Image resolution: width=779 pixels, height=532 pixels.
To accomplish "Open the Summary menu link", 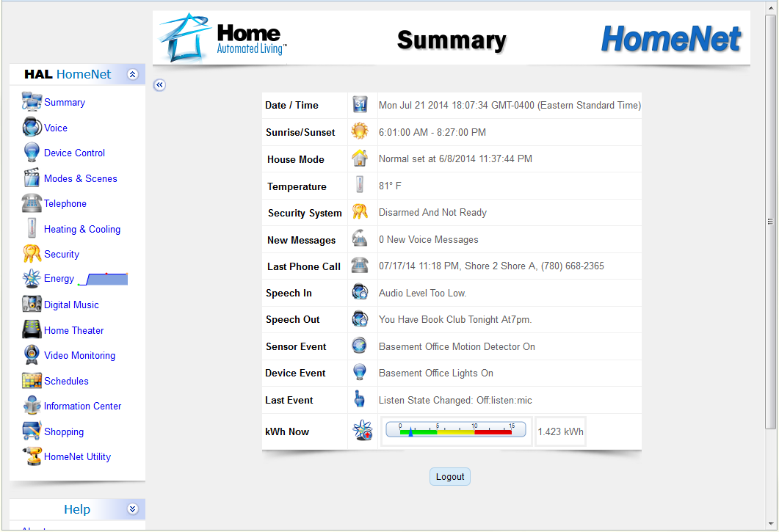I will pyautogui.click(x=65, y=102).
